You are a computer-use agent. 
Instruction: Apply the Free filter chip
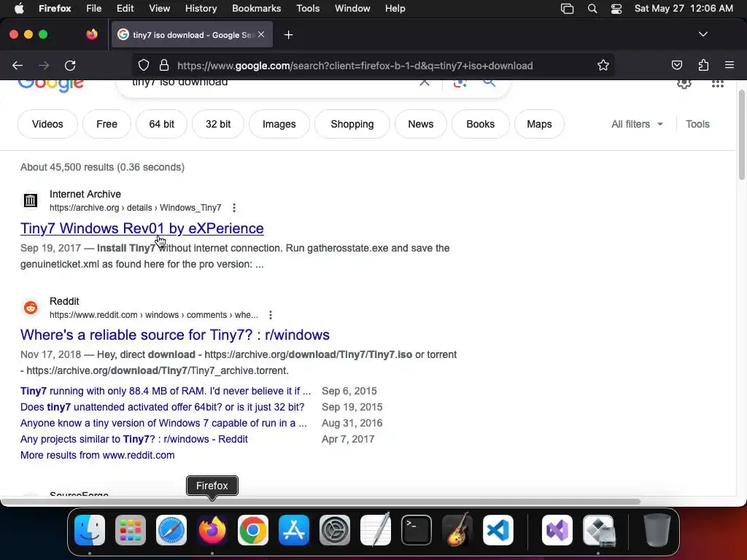click(107, 124)
